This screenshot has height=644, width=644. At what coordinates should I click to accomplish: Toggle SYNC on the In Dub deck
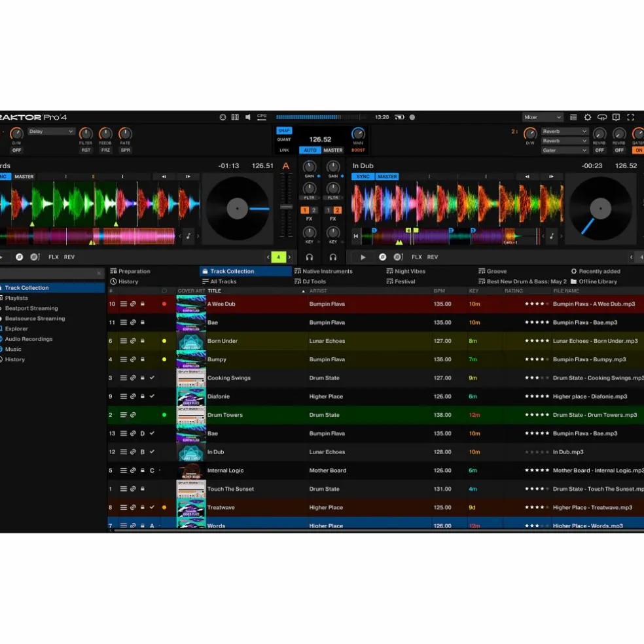363,177
